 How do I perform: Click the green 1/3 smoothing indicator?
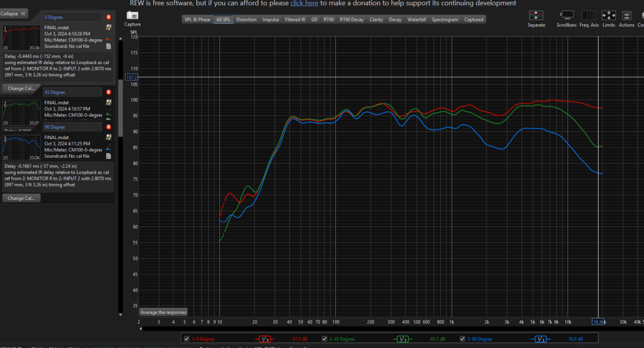click(x=403, y=339)
